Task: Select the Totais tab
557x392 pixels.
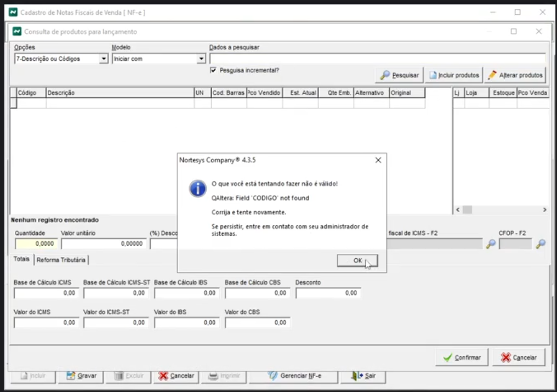Action: pyautogui.click(x=22, y=259)
